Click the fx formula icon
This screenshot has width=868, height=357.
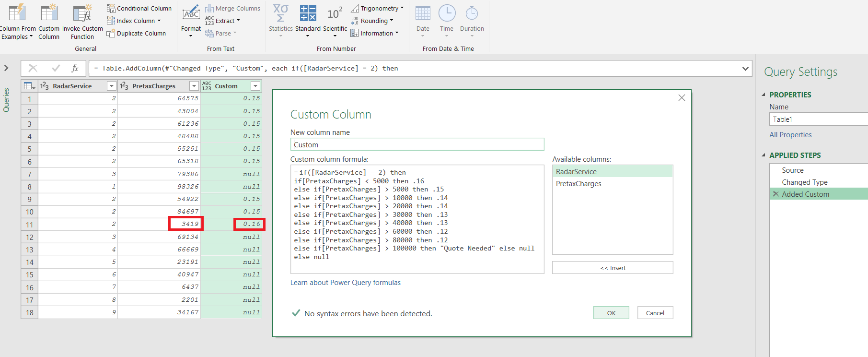75,68
